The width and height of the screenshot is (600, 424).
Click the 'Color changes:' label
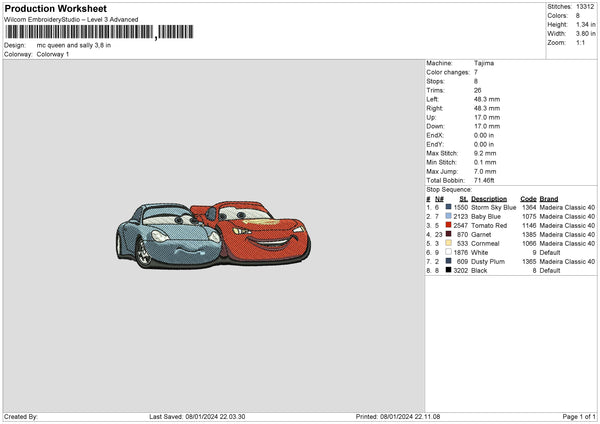coord(448,72)
